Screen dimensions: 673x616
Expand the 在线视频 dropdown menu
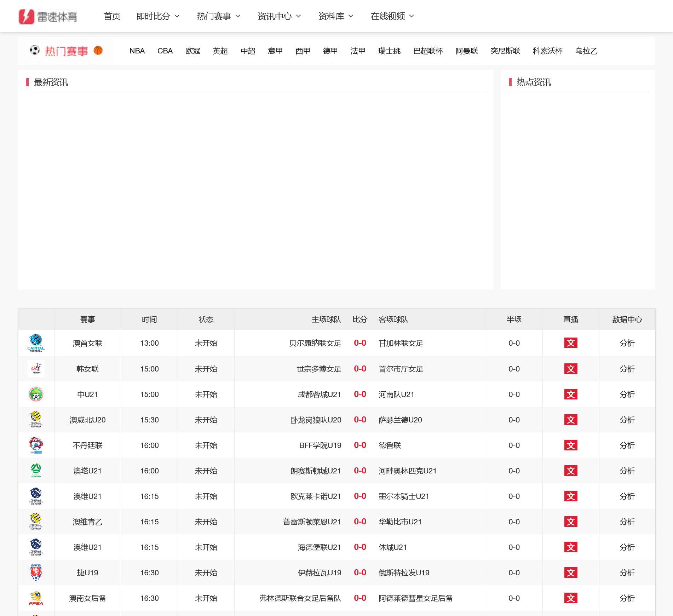(x=392, y=16)
